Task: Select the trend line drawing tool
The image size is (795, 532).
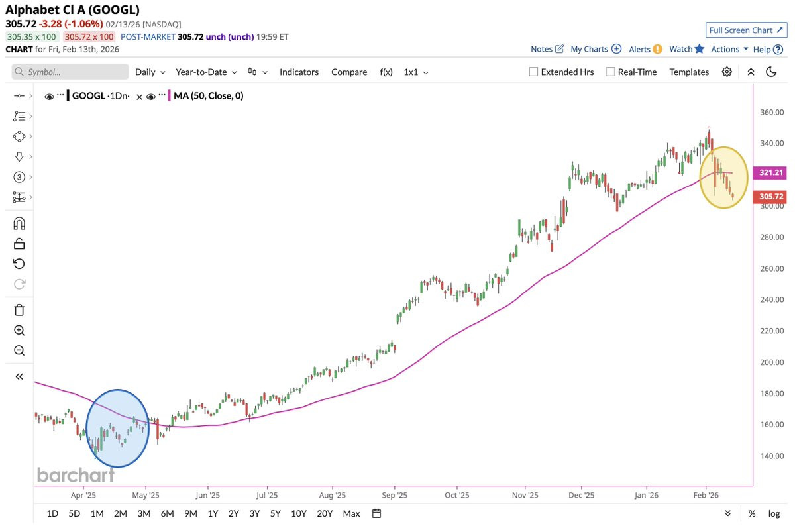Action: [19, 96]
